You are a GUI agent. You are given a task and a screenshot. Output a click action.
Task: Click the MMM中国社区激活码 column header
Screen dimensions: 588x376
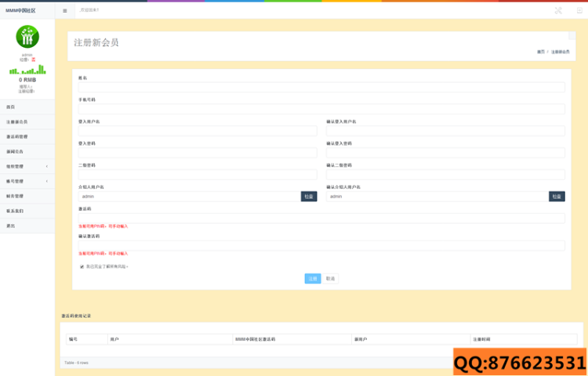[292, 339]
